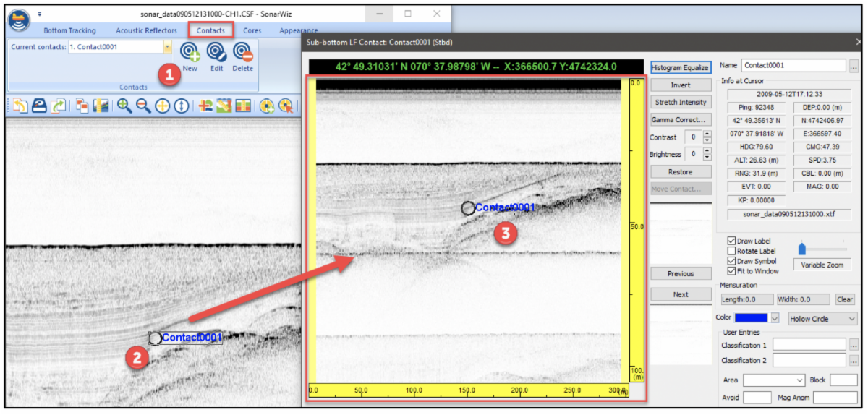Click the Delete contact icon
Screen dimensions: 868x415
(242, 52)
